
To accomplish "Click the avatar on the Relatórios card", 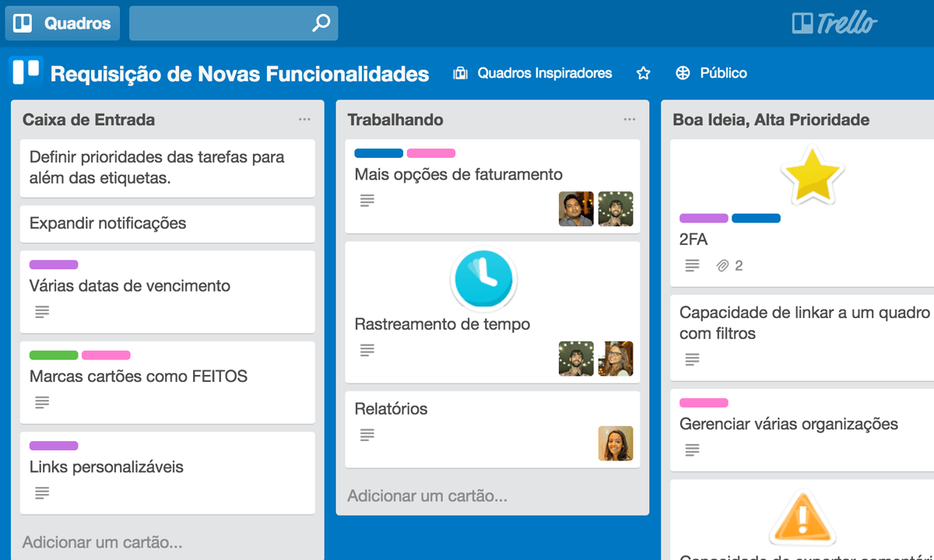I will coord(615,443).
